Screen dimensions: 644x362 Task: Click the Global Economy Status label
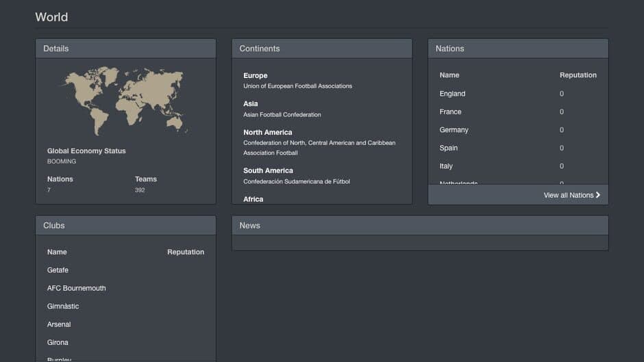(x=86, y=151)
